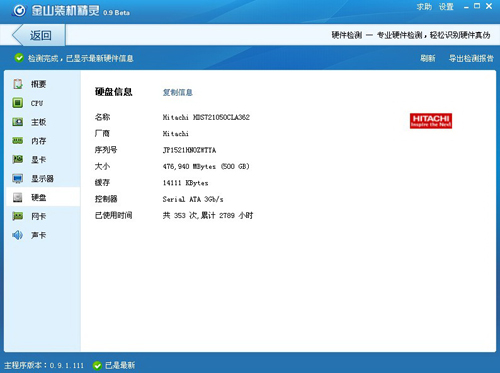This screenshot has height=373, width=500.
Task: Click the 大小 label
Action: coord(102,166)
